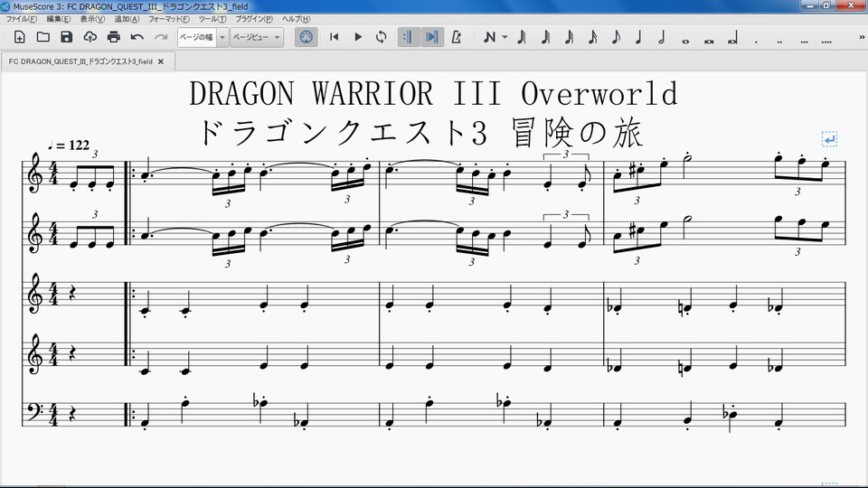Select the 4/4 time signature on top staff

[x=53, y=174]
